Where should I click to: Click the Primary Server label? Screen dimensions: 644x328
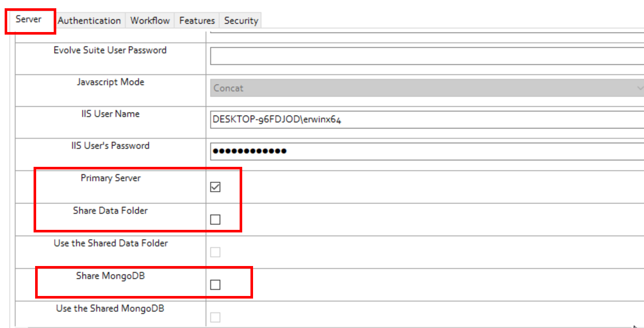[111, 178]
